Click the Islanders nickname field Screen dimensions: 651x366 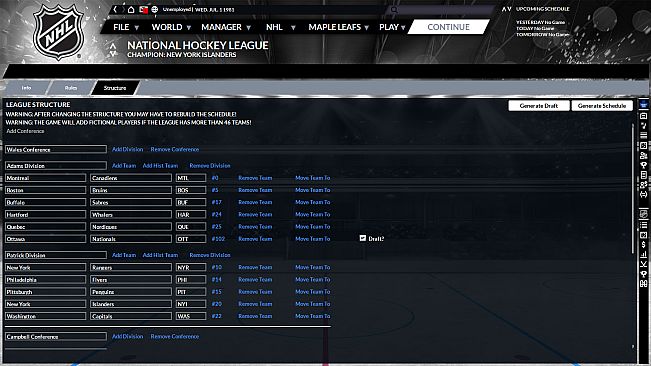pyautogui.click(x=131, y=304)
